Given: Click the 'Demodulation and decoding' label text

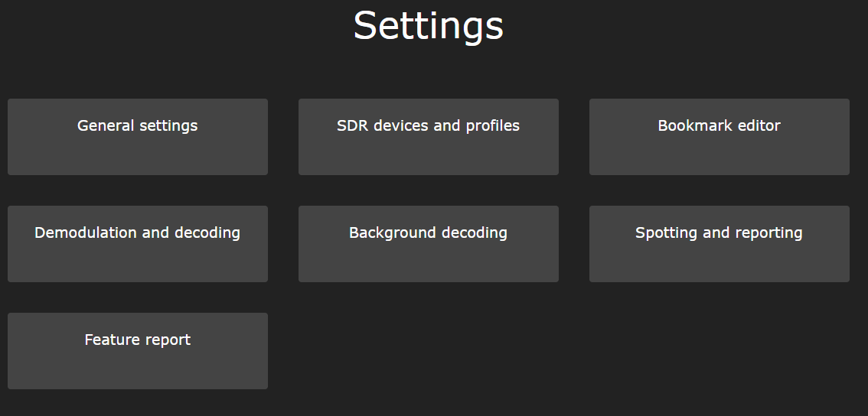Looking at the screenshot, I should (137, 233).
